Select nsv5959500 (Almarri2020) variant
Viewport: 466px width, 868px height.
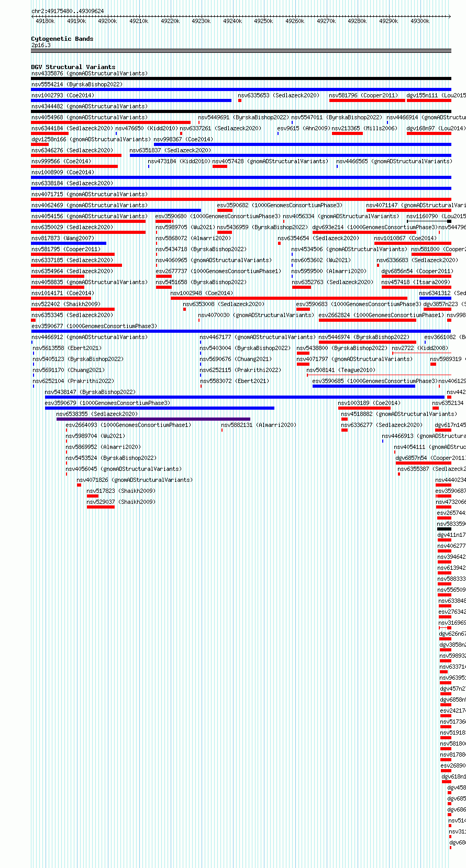[329, 271]
